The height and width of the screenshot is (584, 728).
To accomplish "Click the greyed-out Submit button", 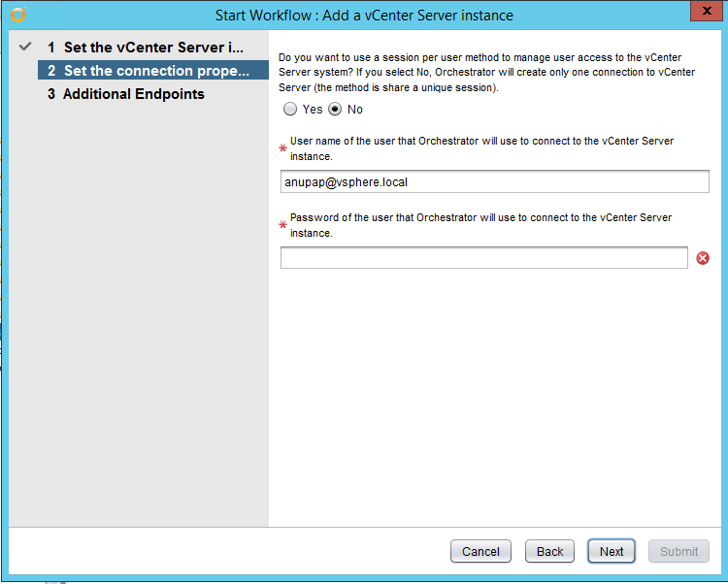I will [678, 551].
